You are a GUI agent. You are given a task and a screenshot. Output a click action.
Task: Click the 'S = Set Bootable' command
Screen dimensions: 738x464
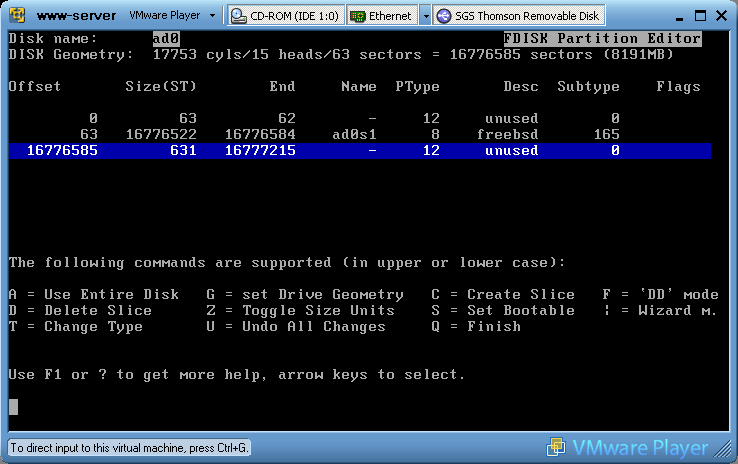tap(503, 311)
